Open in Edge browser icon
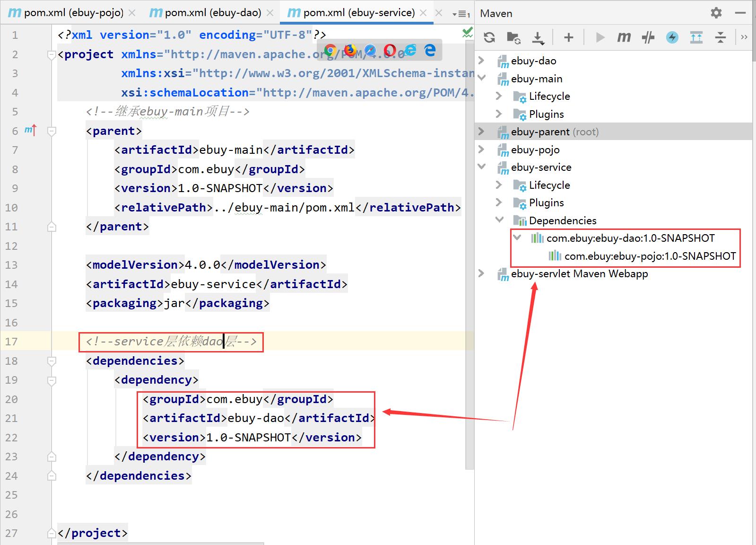 [x=430, y=50]
